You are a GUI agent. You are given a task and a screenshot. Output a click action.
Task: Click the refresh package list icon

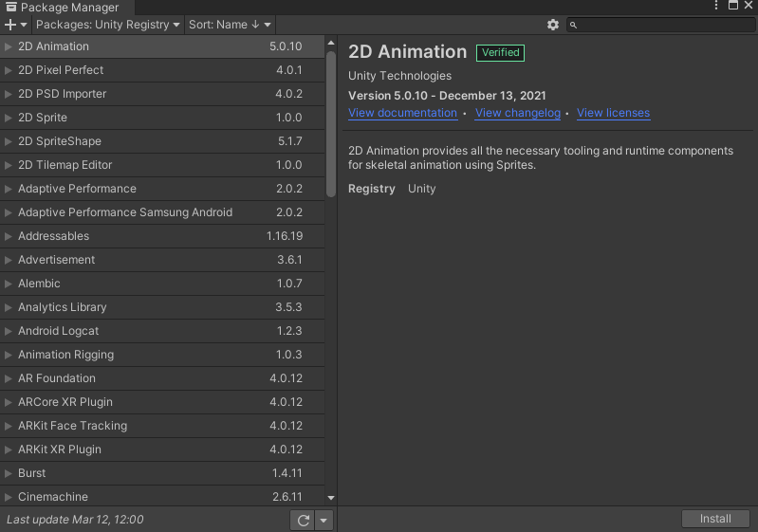[303, 521]
